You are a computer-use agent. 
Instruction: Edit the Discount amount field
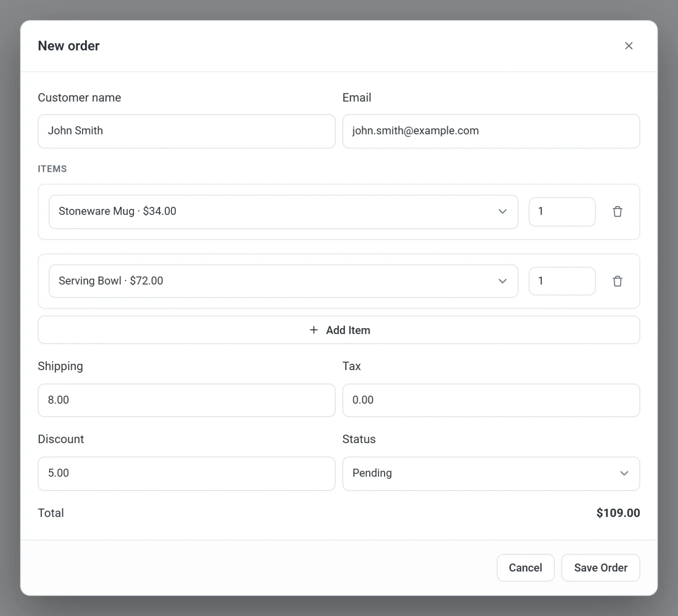pos(186,474)
